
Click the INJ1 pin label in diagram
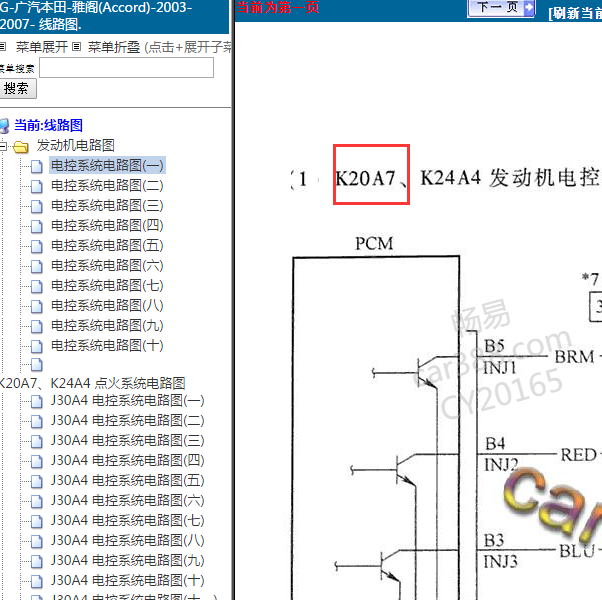tap(500, 368)
